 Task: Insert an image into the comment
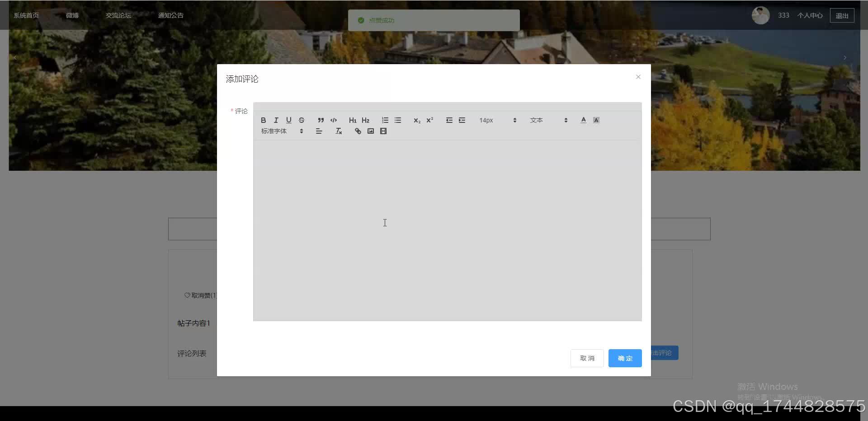click(371, 131)
